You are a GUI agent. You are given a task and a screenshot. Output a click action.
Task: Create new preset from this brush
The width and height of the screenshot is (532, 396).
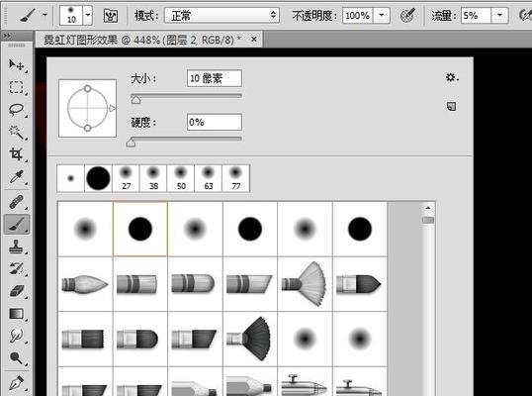coord(451,106)
